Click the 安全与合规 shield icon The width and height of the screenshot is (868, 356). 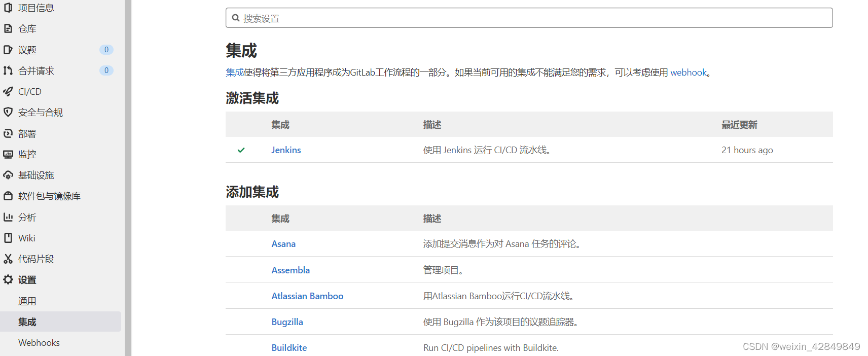pyautogui.click(x=8, y=112)
